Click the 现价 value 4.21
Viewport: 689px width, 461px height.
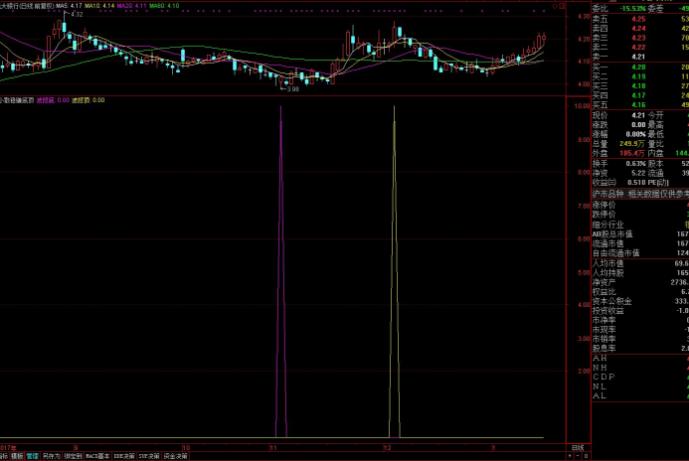coord(638,116)
